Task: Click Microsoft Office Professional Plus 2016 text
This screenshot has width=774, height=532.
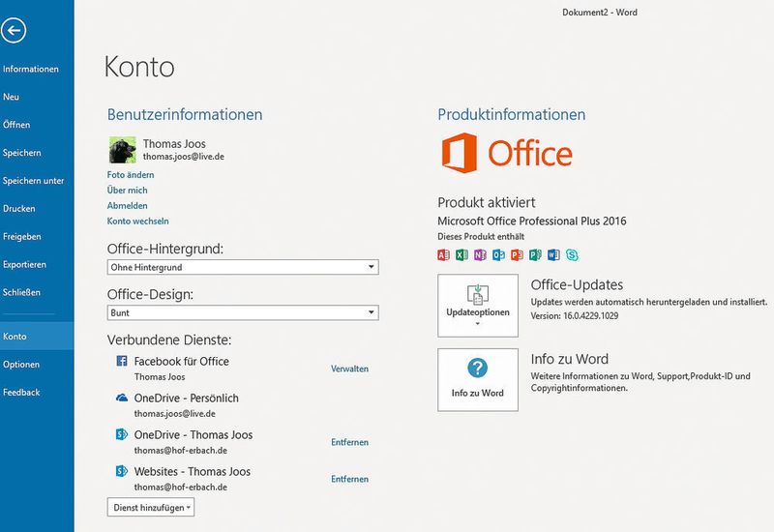Action: [x=531, y=221]
